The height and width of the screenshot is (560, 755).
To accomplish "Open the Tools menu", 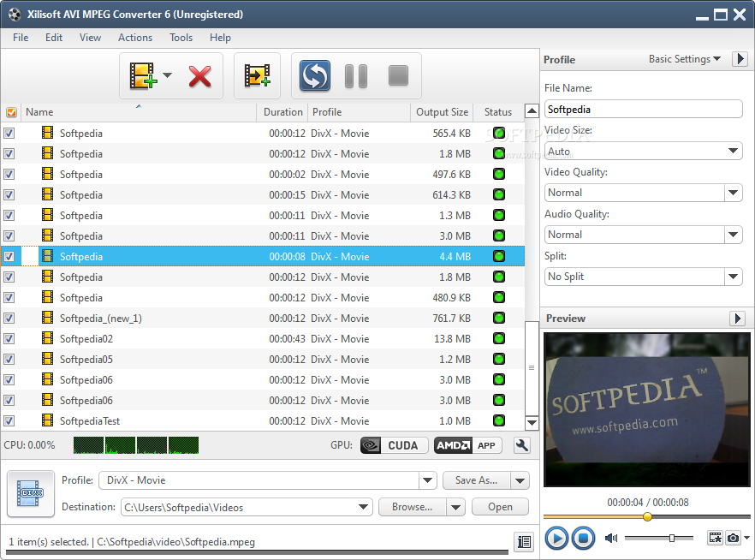I will click(x=181, y=38).
